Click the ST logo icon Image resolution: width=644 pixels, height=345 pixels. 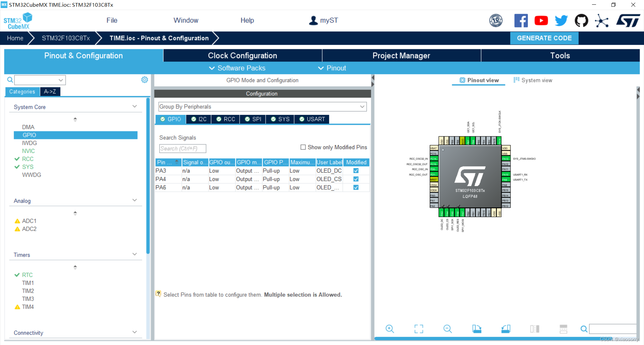(x=628, y=20)
